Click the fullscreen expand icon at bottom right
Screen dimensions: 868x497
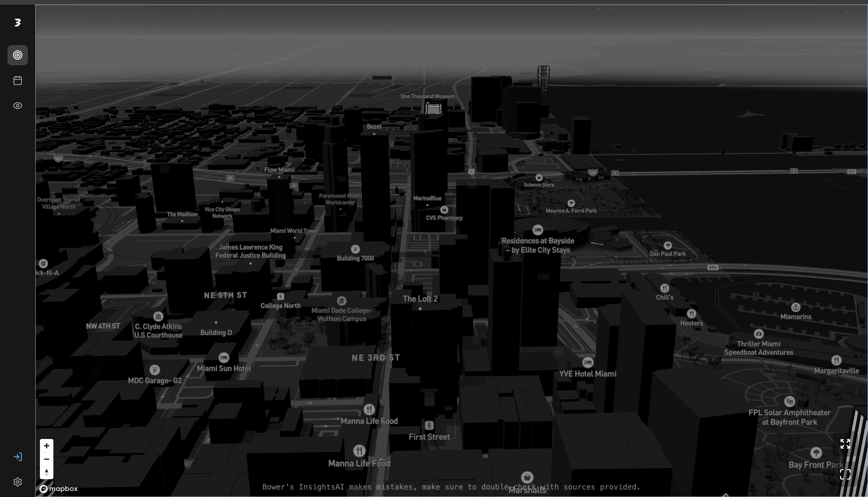pos(846,444)
